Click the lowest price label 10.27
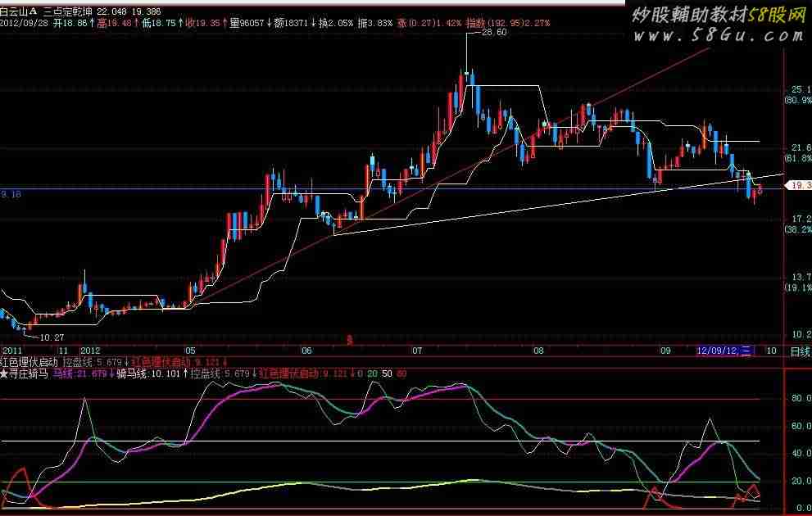The width and height of the screenshot is (812, 516). (52, 337)
